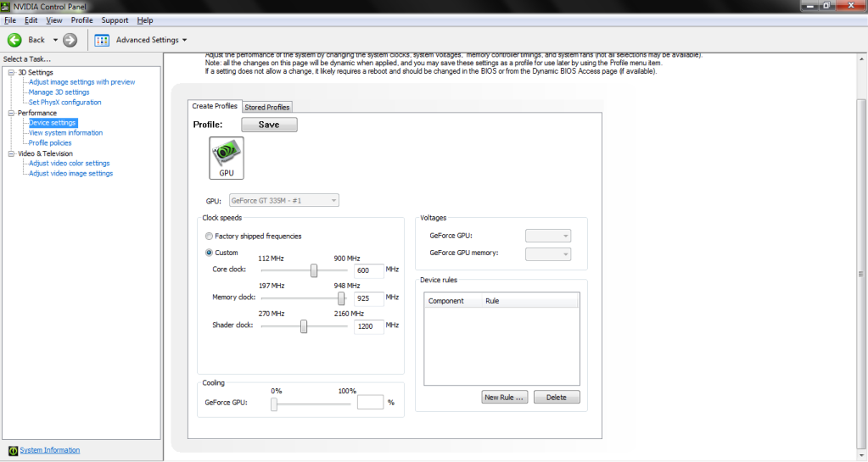Click the vertical scrollbar in main pane
The image size is (868, 462).
point(861,273)
